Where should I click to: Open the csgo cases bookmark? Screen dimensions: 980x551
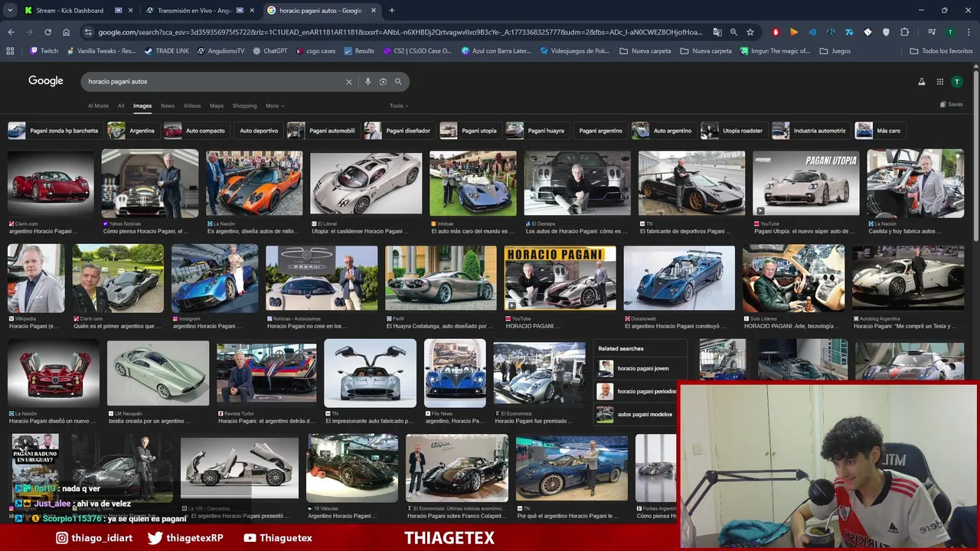click(315, 51)
